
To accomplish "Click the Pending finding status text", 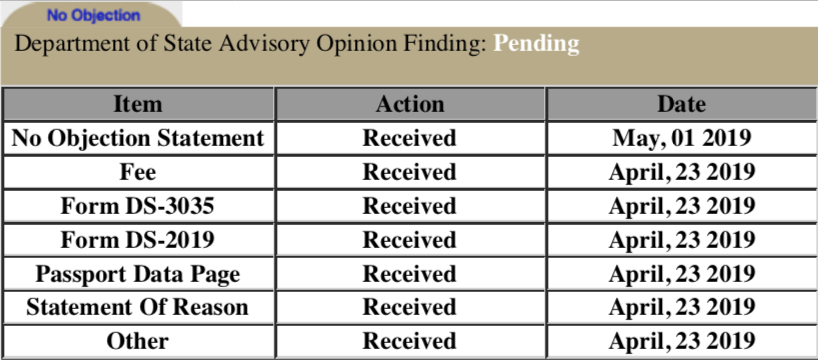I will pos(536,44).
